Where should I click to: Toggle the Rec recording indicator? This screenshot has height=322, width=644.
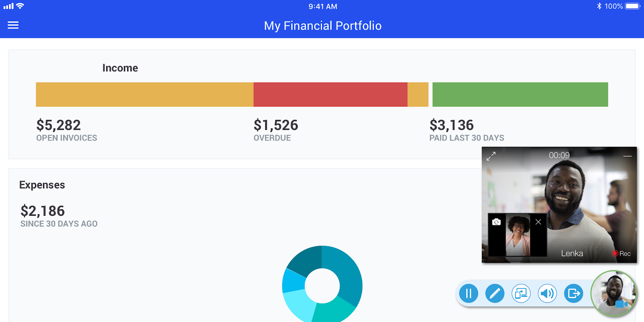point(621,254)
